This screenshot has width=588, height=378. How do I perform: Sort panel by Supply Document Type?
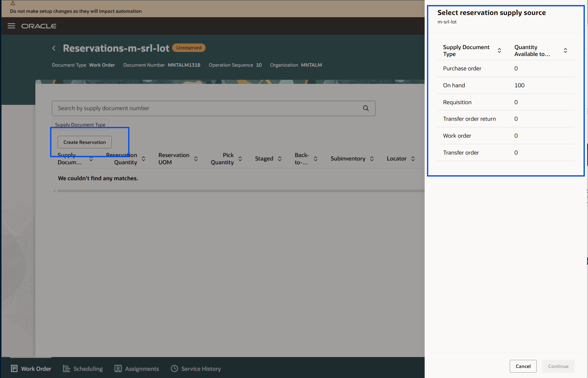click(500, 50)
